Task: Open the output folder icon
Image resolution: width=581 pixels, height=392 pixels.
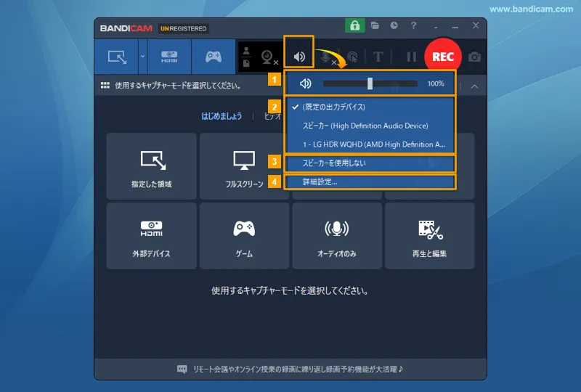Action: click(375, 25)
